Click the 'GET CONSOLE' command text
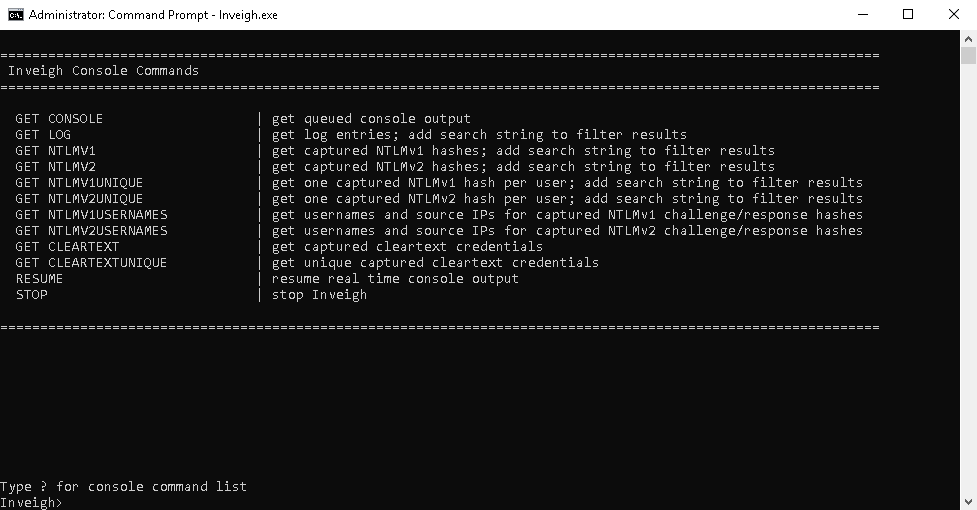 (59, 118)
